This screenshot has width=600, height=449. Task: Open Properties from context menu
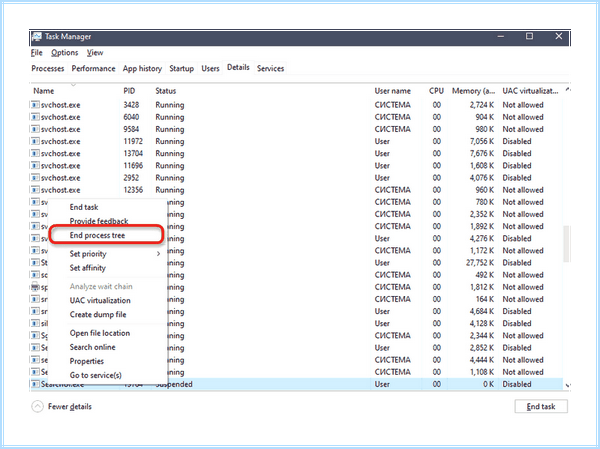86,361
